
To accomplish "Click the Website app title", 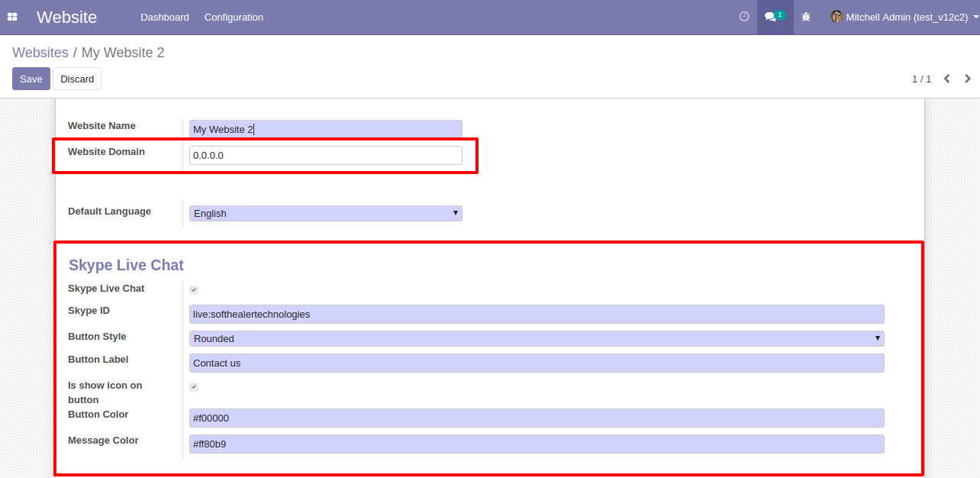I will click(66, 17).
